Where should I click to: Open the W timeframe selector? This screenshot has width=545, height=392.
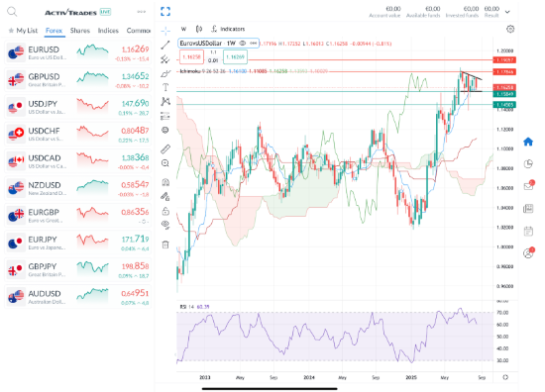pos(184,29)
